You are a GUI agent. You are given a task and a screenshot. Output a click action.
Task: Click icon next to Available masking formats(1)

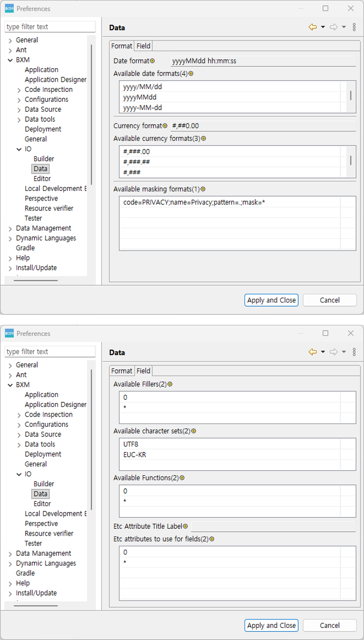(203, 189)
